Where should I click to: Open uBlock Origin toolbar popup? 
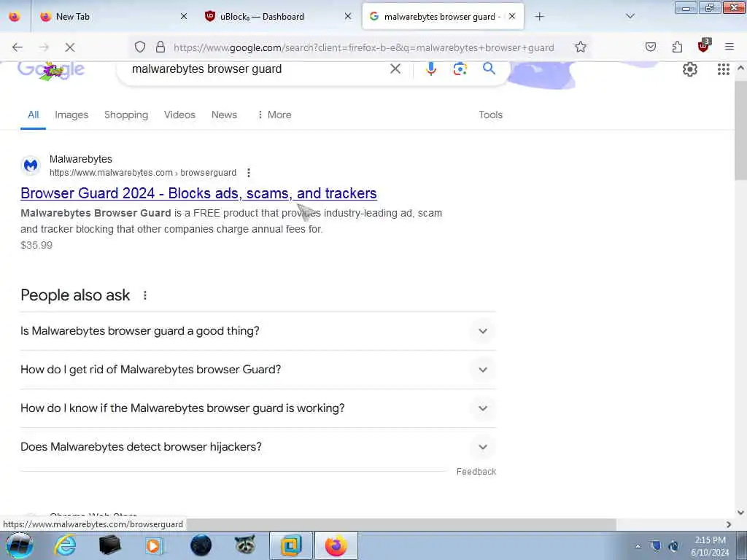tap(704, 46)
